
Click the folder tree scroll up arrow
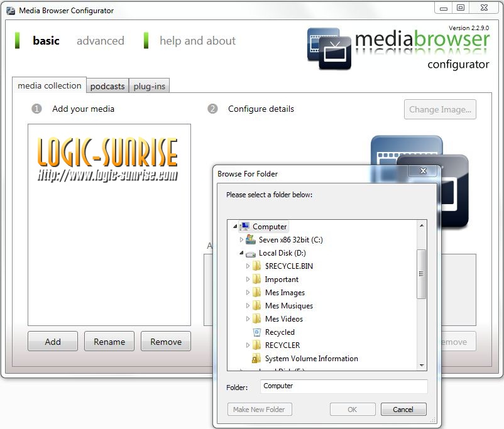422,225
